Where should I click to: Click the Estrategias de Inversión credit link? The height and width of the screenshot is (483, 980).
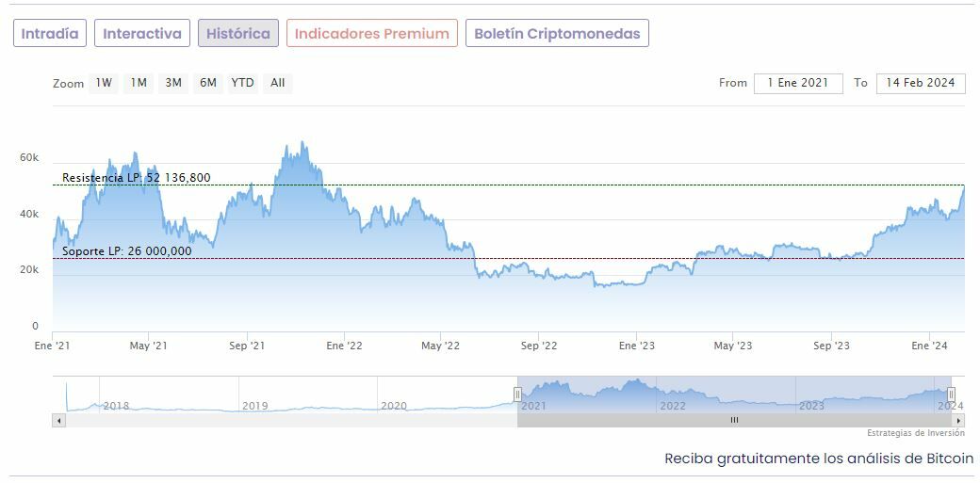916,433
